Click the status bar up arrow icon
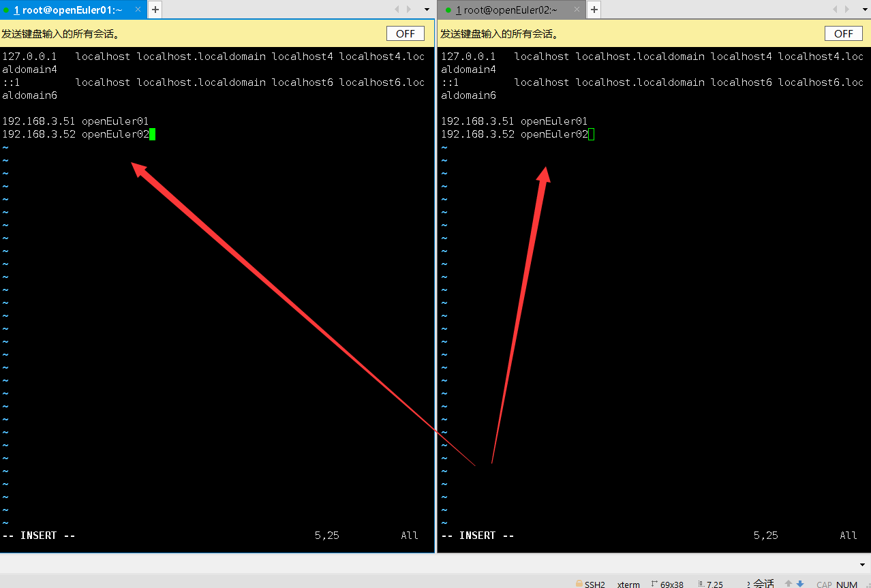 789,585
